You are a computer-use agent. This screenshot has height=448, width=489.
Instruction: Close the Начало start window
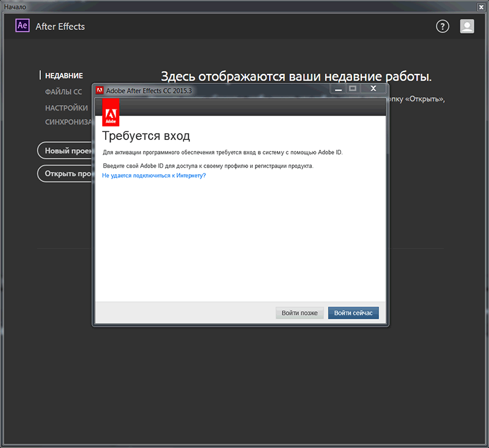click(481, 7)
